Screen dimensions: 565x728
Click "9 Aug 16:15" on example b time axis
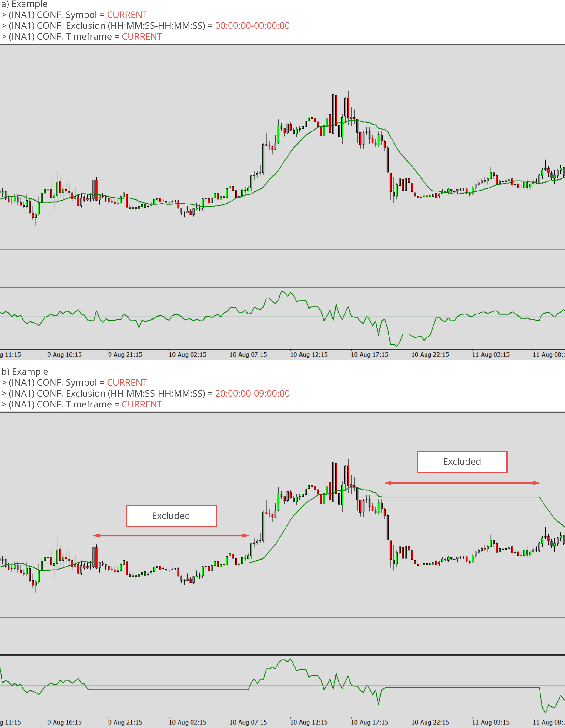point(64,722)
